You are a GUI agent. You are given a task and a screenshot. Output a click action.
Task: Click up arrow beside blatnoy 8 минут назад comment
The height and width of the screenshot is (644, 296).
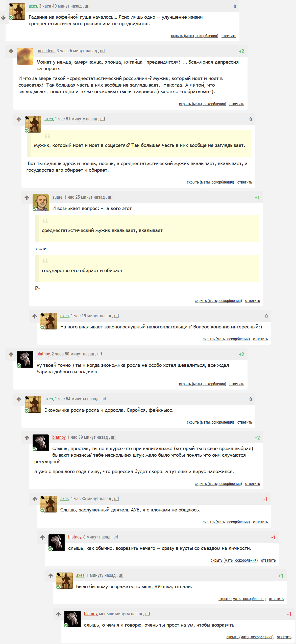43,537
